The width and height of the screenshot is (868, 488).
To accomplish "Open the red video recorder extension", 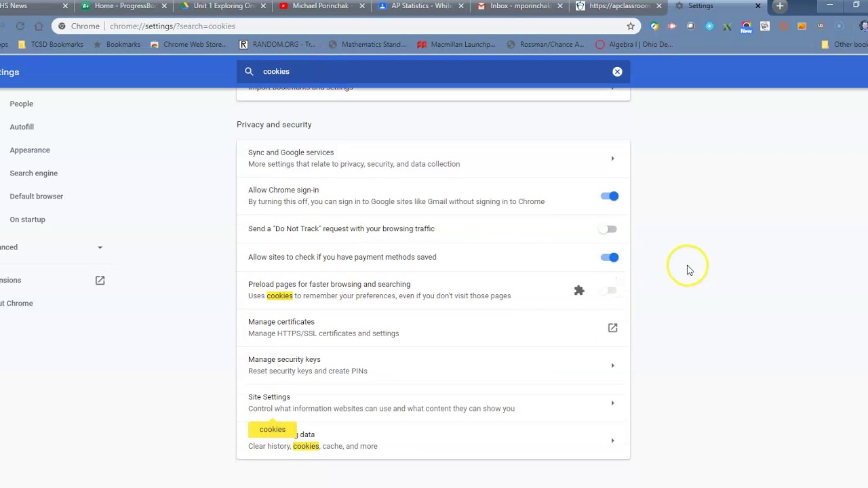I will pos(672,26).
